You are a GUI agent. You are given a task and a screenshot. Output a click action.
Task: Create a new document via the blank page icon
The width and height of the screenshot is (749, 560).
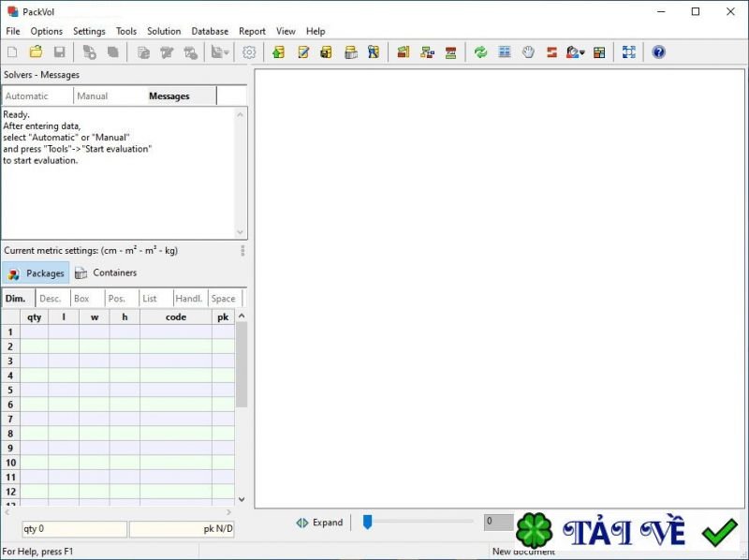coord(11,52)
